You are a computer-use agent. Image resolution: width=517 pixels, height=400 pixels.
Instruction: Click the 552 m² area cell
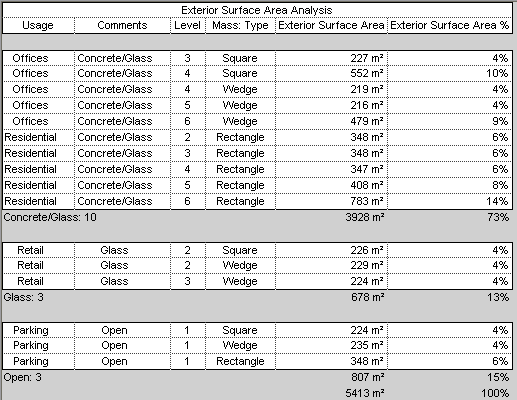point(332,73)
